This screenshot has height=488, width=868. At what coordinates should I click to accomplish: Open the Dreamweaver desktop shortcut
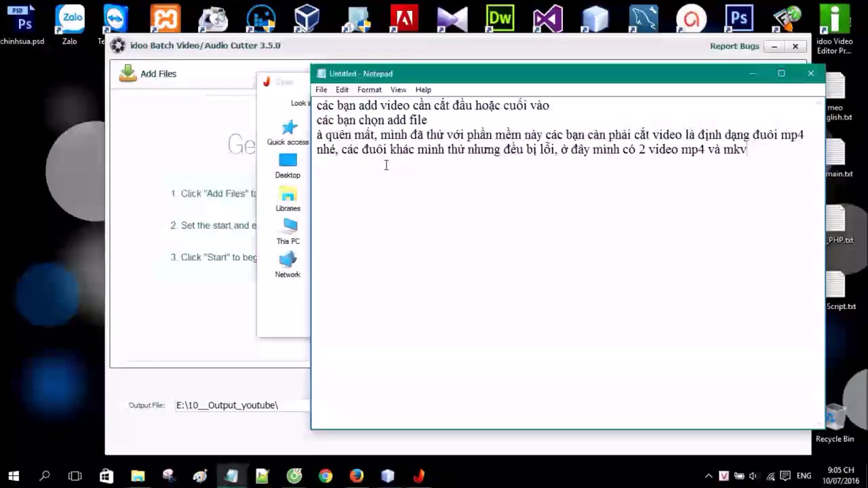pyautogui.click(x=500, y=19)
